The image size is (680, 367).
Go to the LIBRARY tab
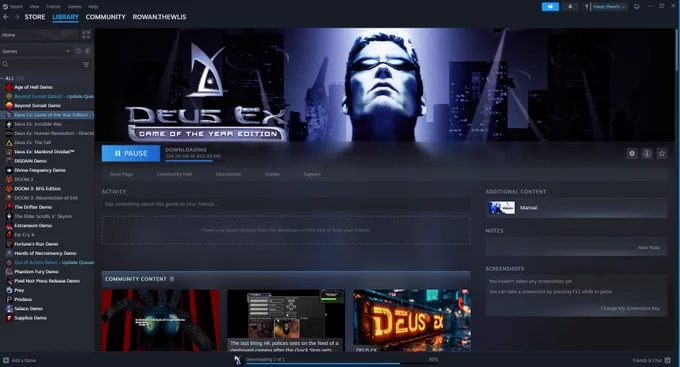65,17
